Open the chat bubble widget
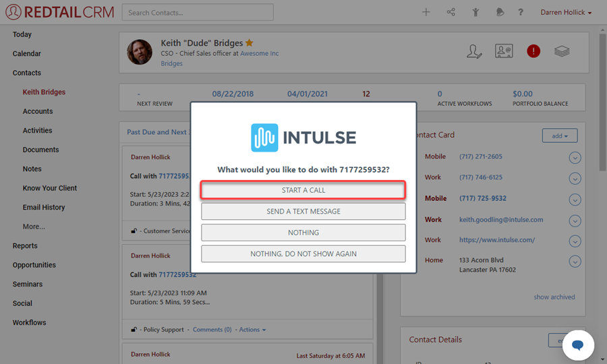 [578, 344]
